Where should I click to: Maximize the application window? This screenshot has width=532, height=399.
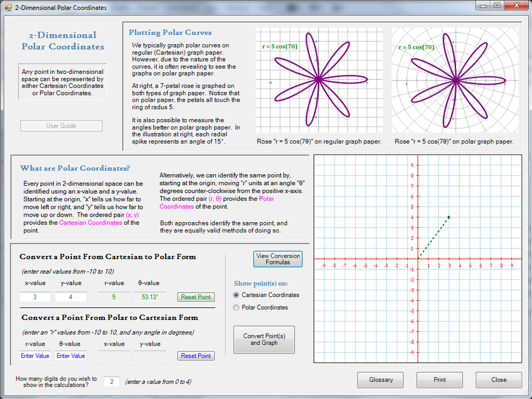tap(497, 5)
